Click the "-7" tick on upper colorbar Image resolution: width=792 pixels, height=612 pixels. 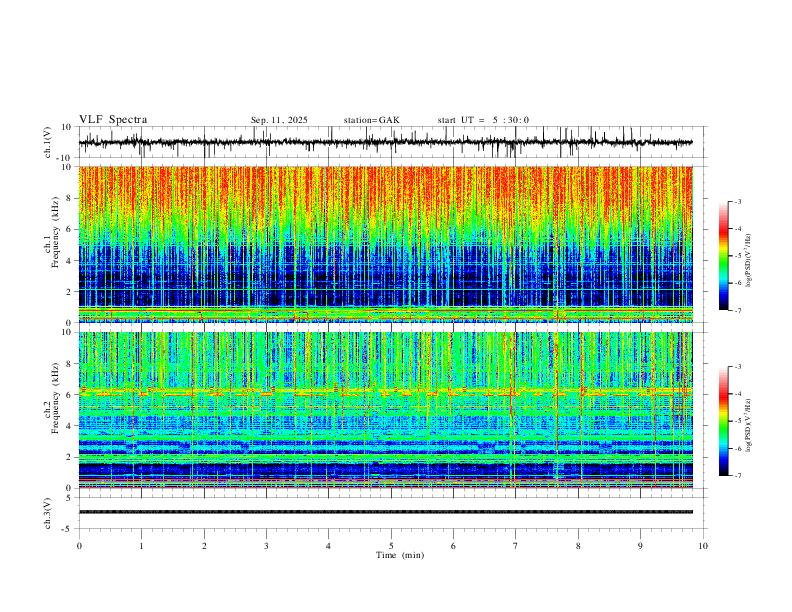[x=738, y=311]
